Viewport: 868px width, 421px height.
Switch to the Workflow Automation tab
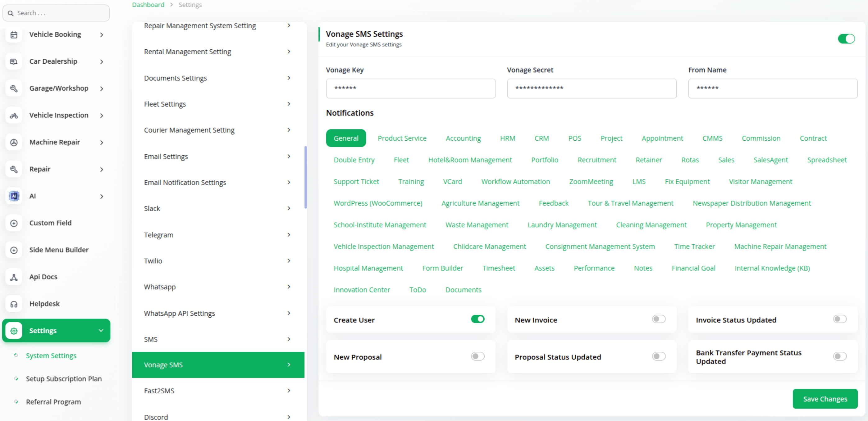515,182
